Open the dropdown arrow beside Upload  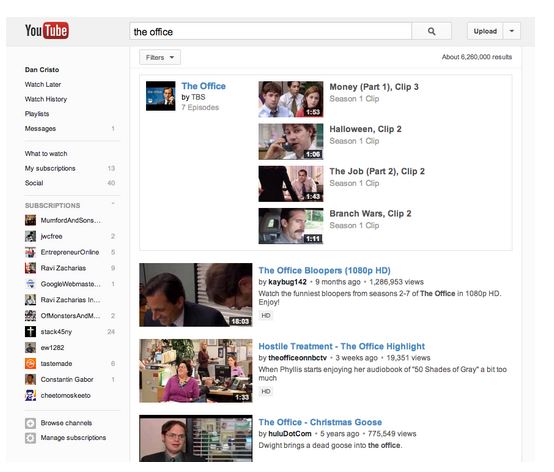pos(511,31)
